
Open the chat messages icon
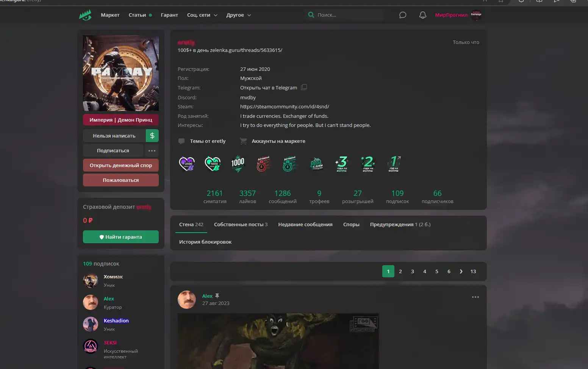(x=403, y=15)
